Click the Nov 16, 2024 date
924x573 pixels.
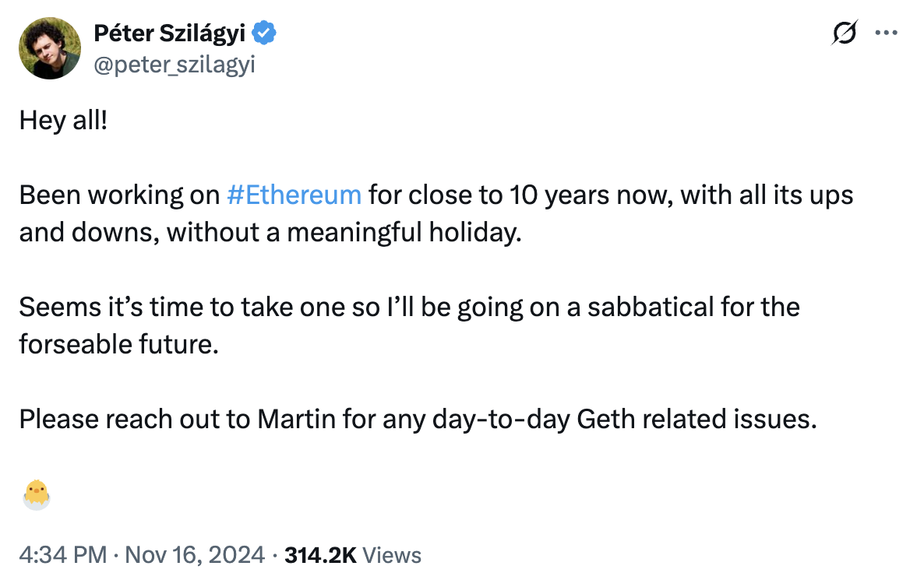(193, 555)
